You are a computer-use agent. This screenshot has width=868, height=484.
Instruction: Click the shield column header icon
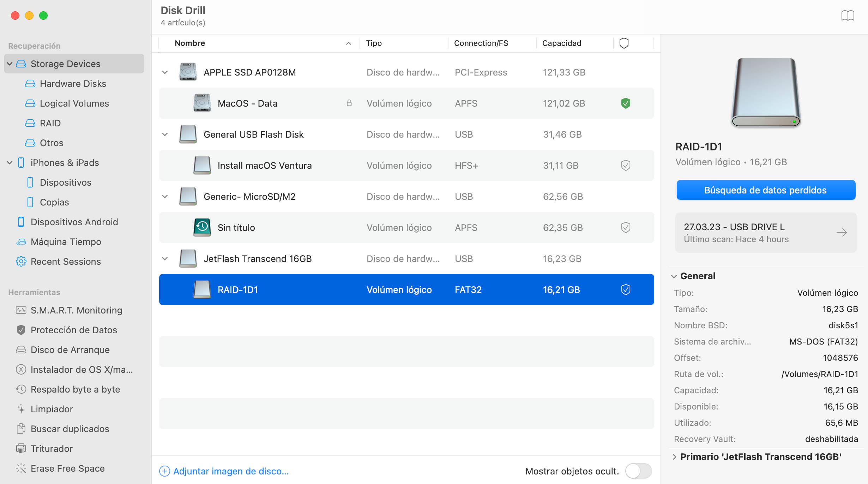[x=624, y=43]
